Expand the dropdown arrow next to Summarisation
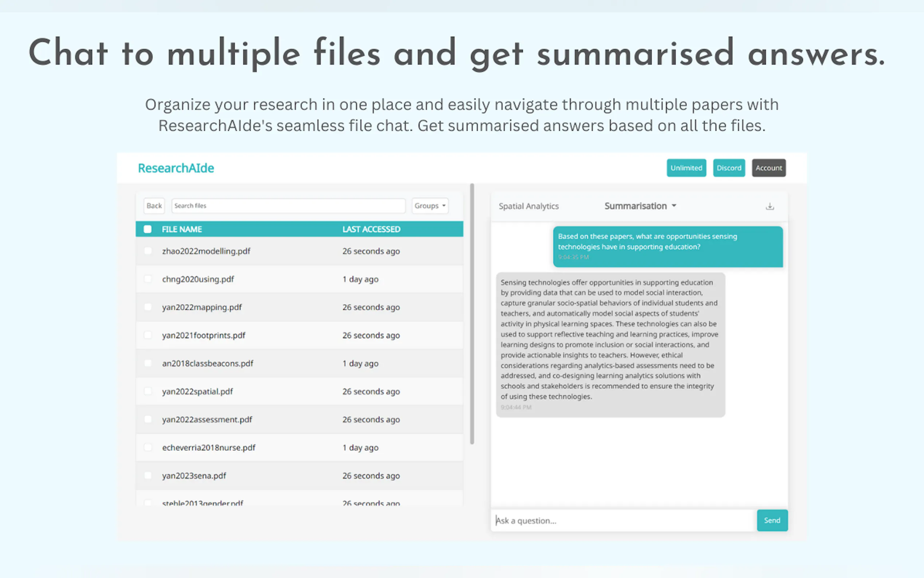The width and height of the screenshot is (924, 578). (674, 206)
